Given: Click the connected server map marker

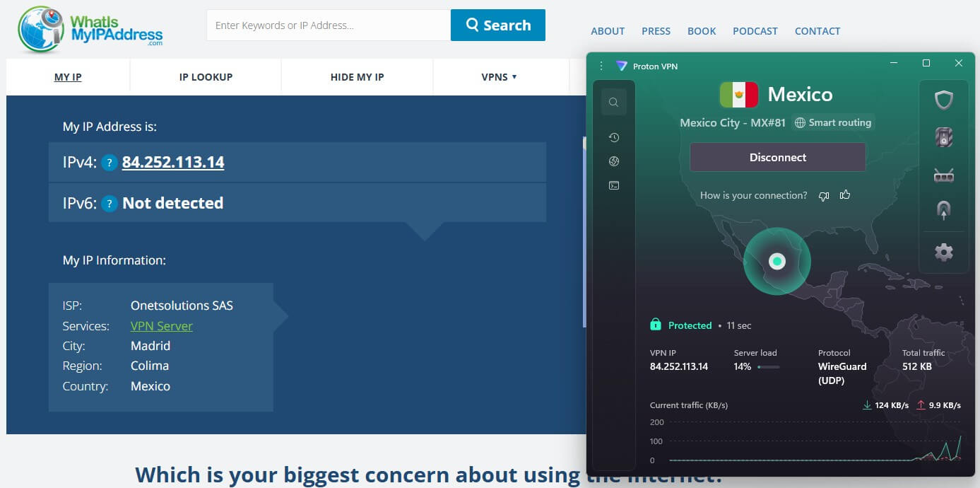Looking at the screenshot, I should click(x=777, y=261).
